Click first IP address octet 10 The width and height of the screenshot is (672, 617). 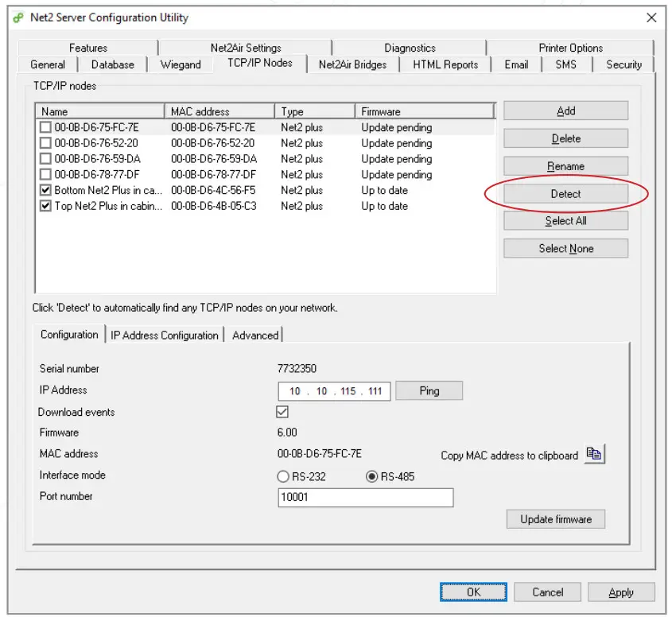coord(295,391)
